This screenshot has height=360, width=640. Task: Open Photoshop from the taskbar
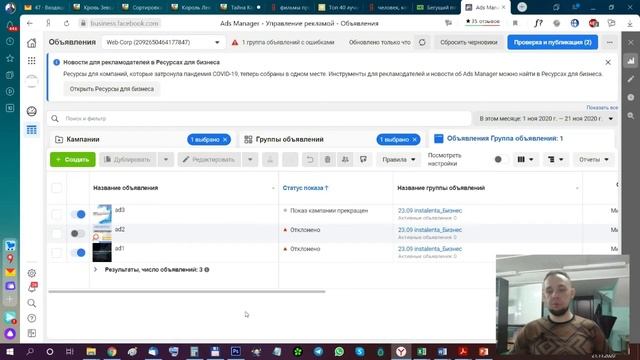[236, 351]
